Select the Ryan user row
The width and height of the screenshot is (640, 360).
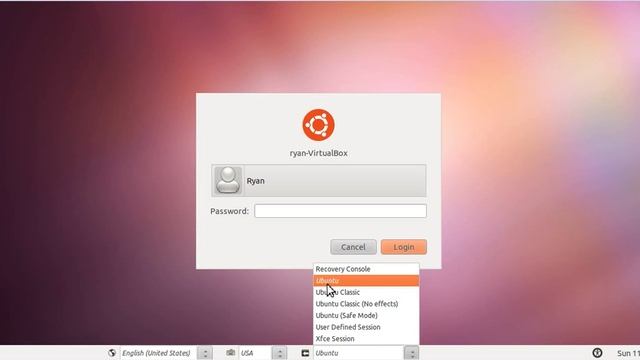[319, 180]
